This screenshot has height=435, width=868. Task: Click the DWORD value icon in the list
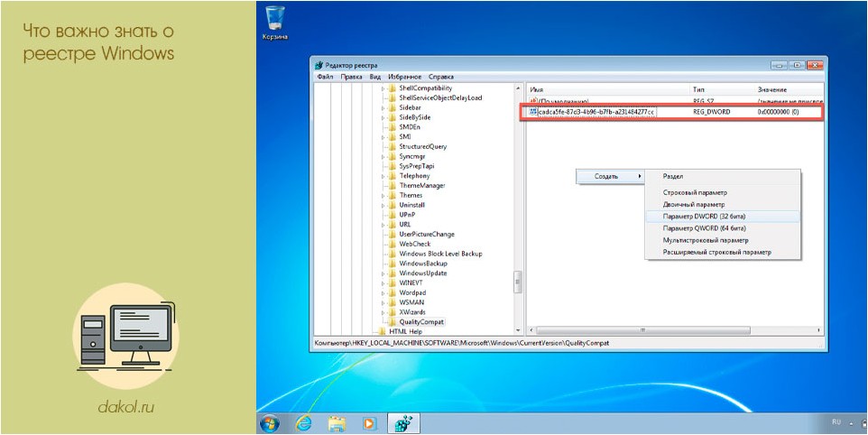[533, 112]
